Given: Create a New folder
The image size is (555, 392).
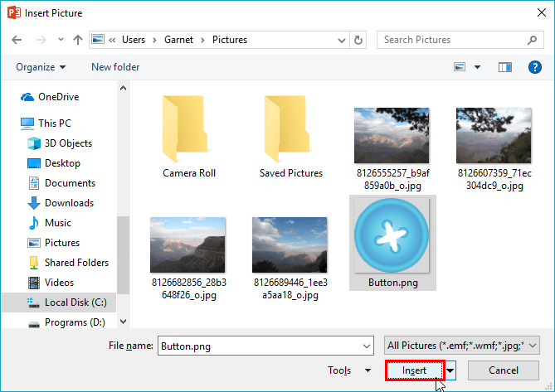Looking at the screenshot, I should coord(115,67).
